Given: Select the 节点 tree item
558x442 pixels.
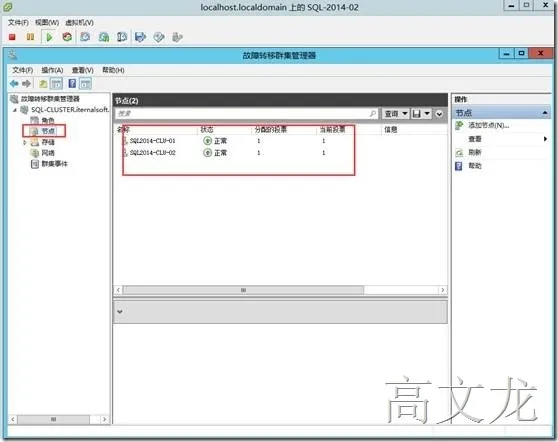Looking at the screenshot, I should tap(48, 131).
